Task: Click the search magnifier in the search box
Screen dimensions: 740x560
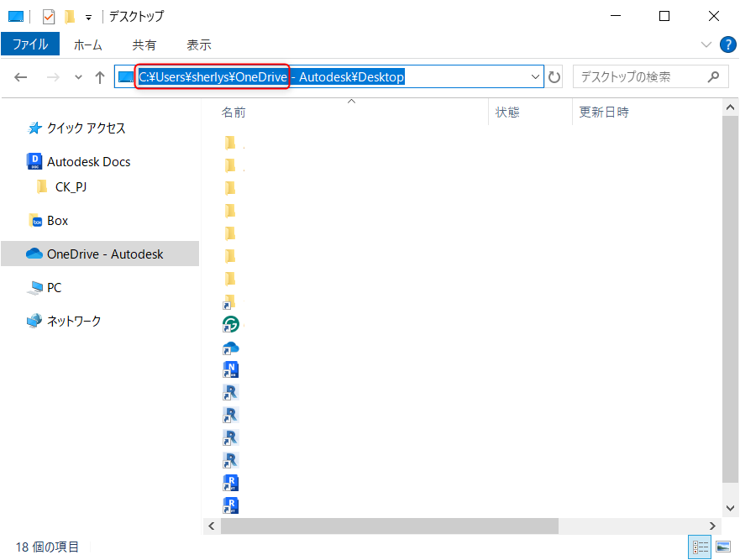Action: pyautogui.click(x=713, y=76)
